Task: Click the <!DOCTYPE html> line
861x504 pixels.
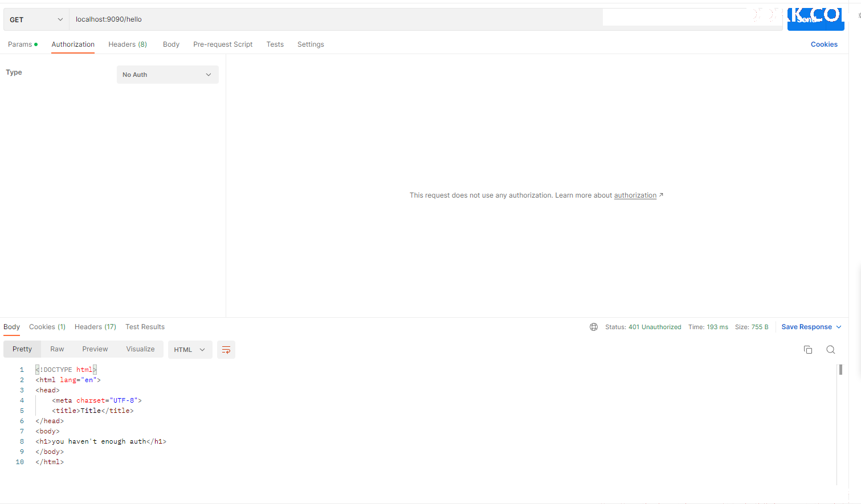Action: coord(66,370)
